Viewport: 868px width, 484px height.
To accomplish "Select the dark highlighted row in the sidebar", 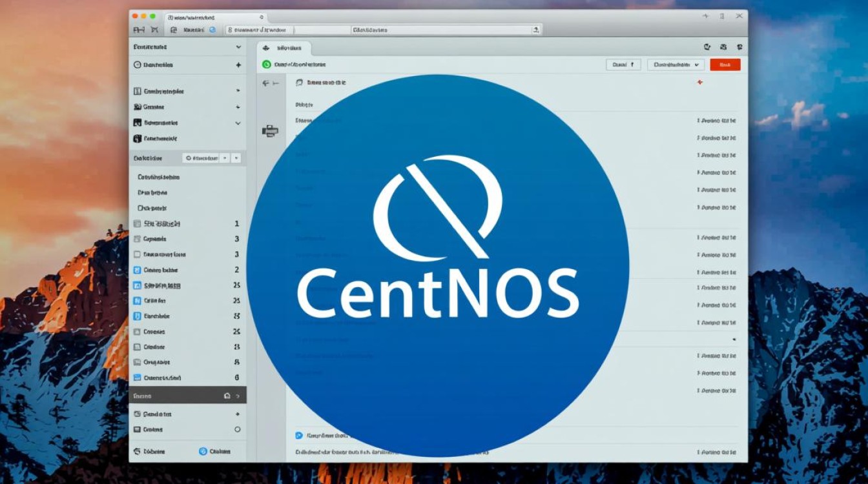I will pyautogui.click(x=187, y=395).
